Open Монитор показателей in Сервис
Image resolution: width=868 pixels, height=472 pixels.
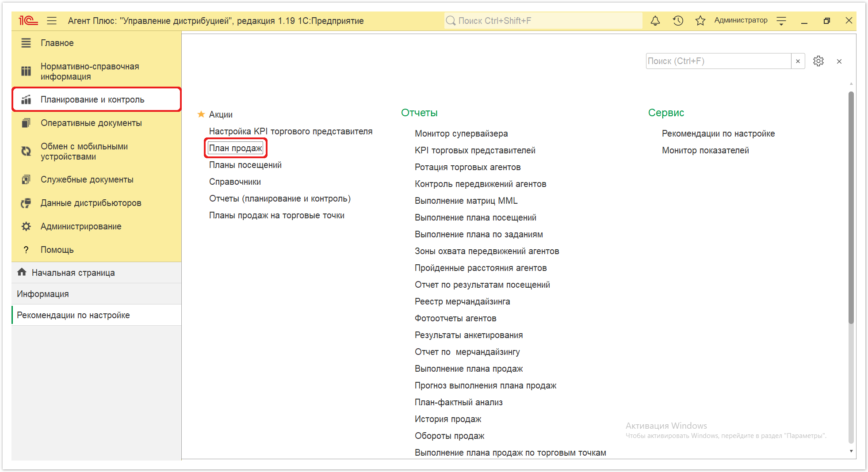705,150
